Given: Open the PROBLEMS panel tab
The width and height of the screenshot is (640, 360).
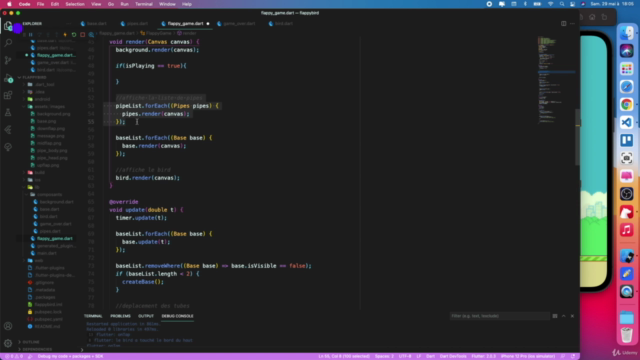Looking at the screenshot, I should (120, 316).
